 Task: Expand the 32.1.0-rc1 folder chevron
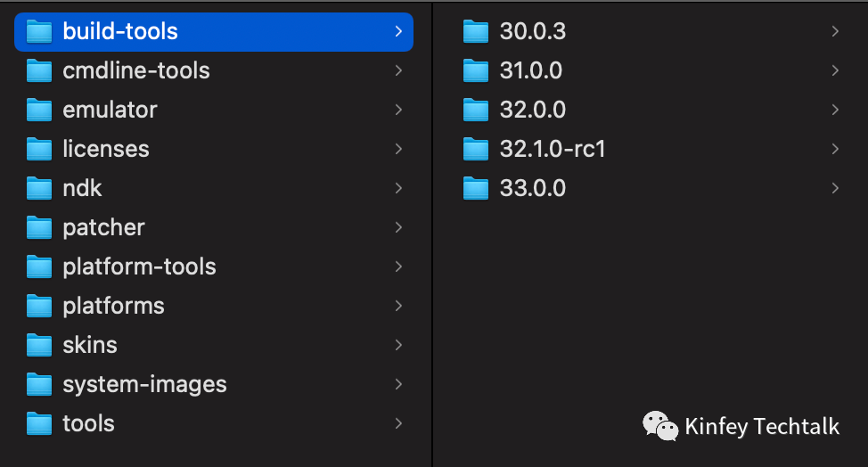click(835, 150)
